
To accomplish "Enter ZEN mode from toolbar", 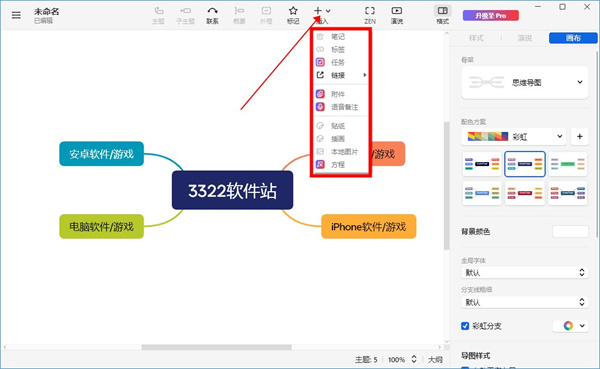I will 370,15.
